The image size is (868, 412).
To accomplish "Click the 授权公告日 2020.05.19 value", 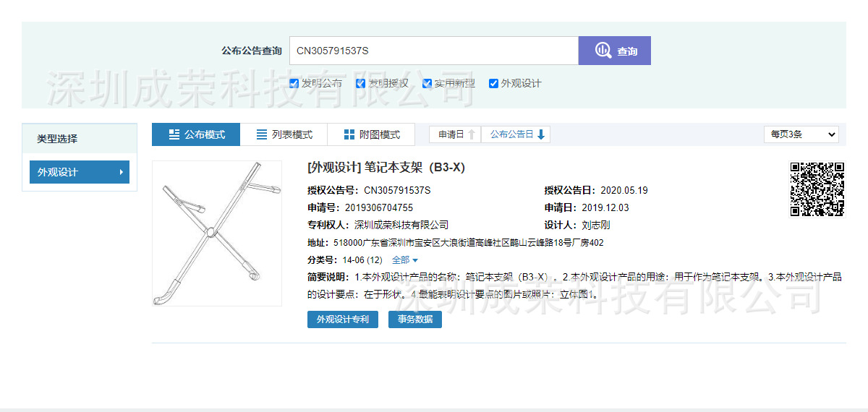I will 624,191.
